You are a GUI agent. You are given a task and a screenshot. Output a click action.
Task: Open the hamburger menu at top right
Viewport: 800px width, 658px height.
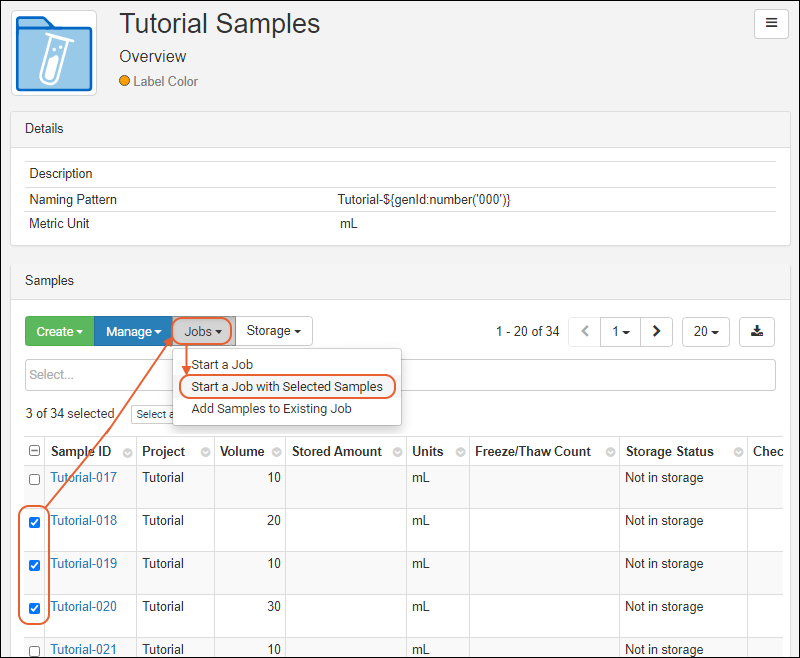770,24
